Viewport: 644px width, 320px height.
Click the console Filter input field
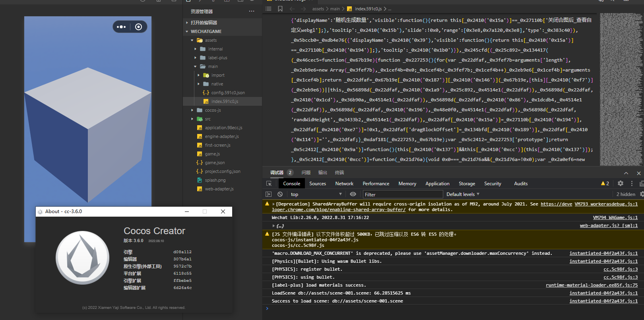402,194
